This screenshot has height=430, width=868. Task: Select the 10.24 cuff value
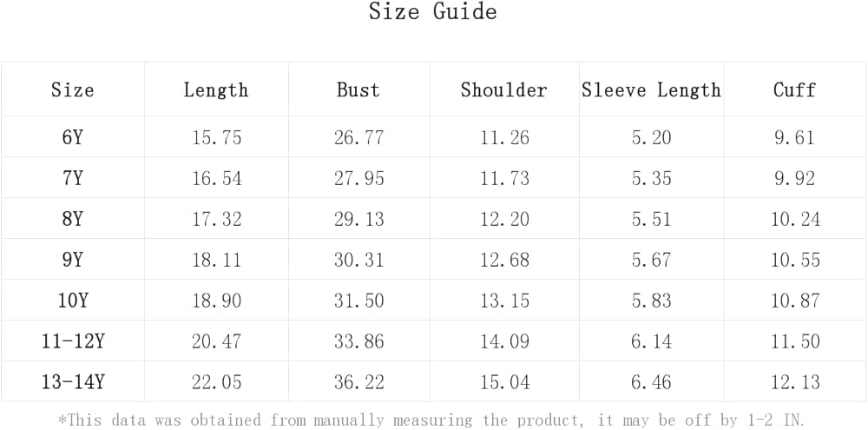(795, 219)
